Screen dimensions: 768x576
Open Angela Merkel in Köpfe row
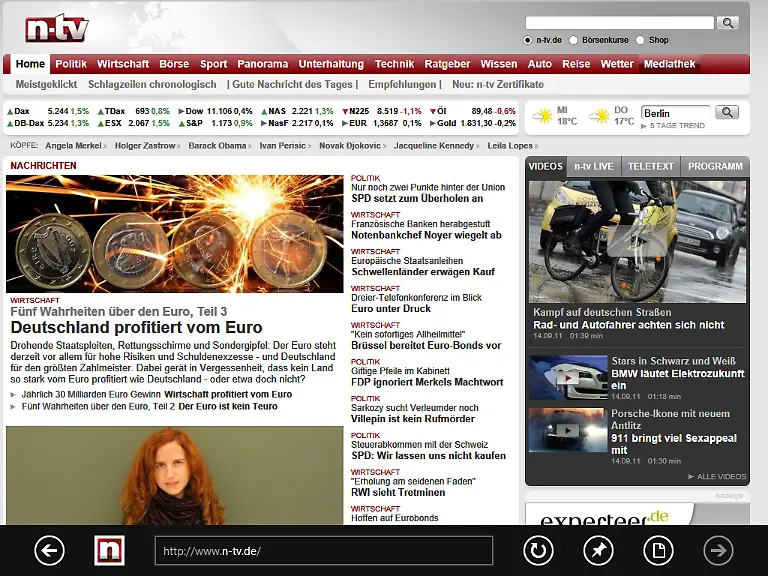pos(73,146)
